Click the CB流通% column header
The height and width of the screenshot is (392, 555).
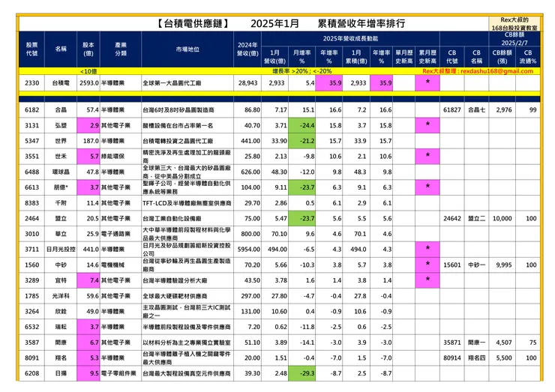[528, 57]
